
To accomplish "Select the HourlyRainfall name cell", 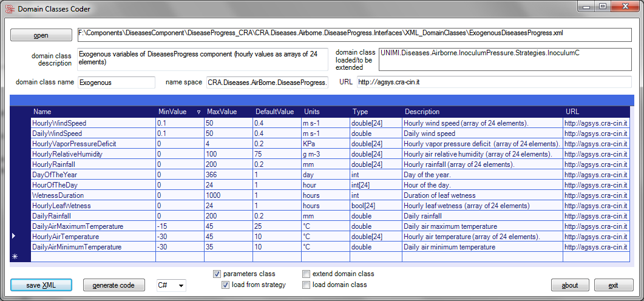I will tap(93, 164).
